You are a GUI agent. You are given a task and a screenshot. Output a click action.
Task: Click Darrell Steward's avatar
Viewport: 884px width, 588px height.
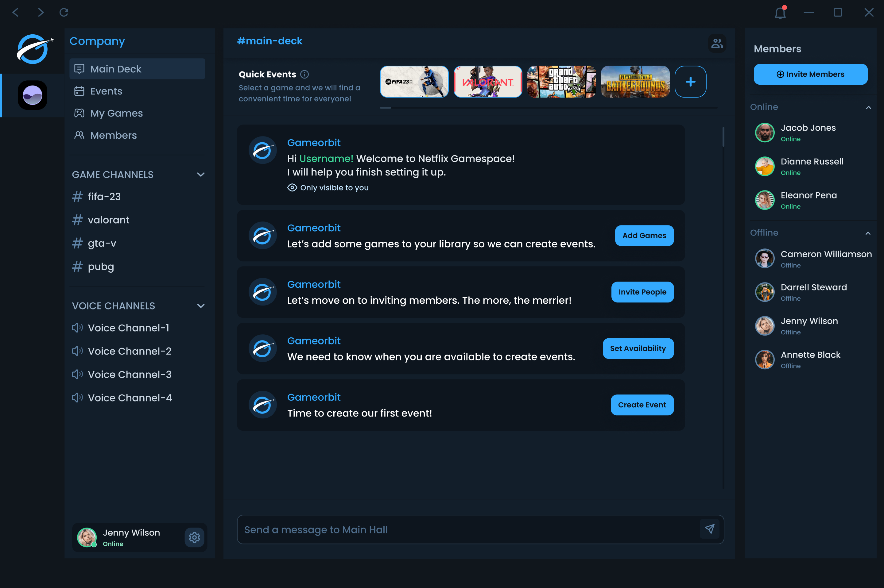pos(765,292)
